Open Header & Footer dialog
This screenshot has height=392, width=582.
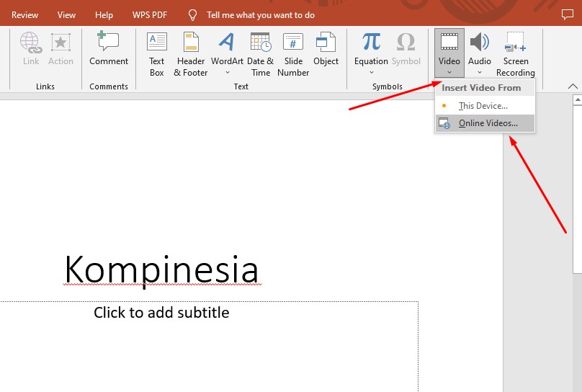191,53
